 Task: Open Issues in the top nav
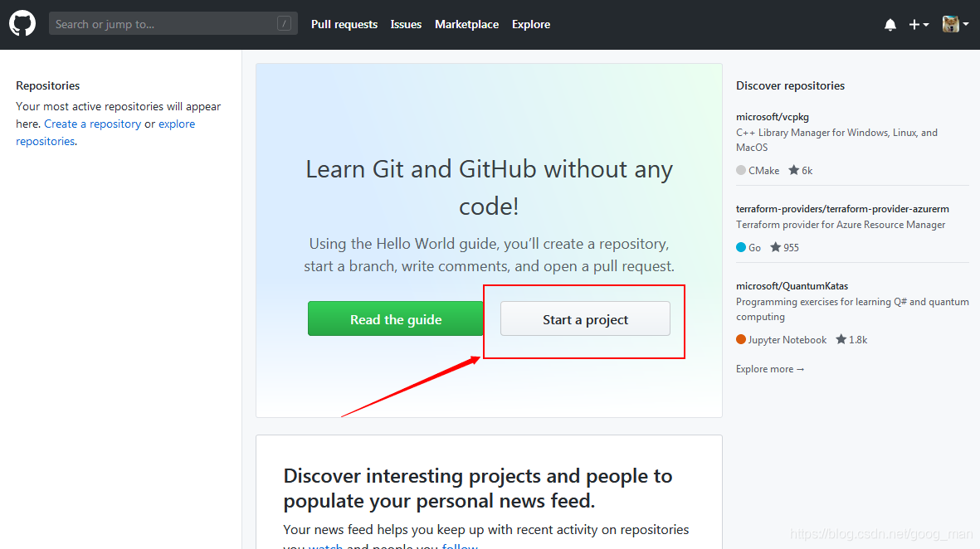[x=407, y=24]
